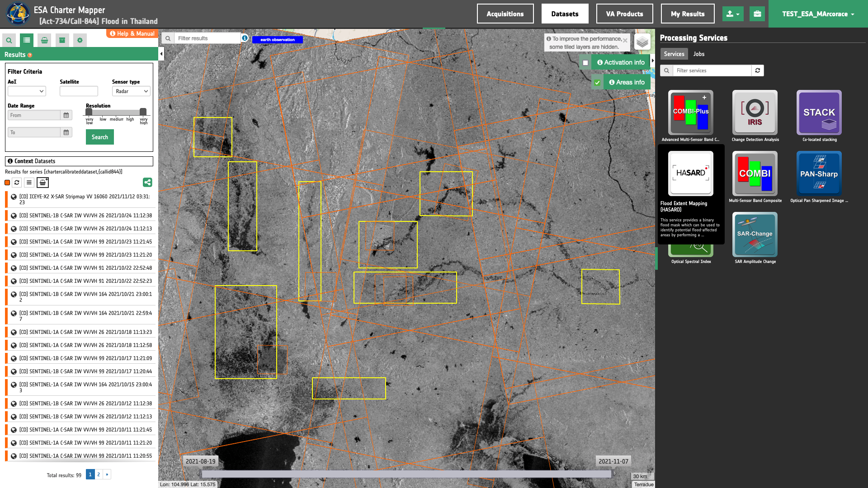Image resolution: width=868 pixels, height=488 pixels.
Task: Click the briefcase icon in top bar
Action: click(x=757, y=14)
